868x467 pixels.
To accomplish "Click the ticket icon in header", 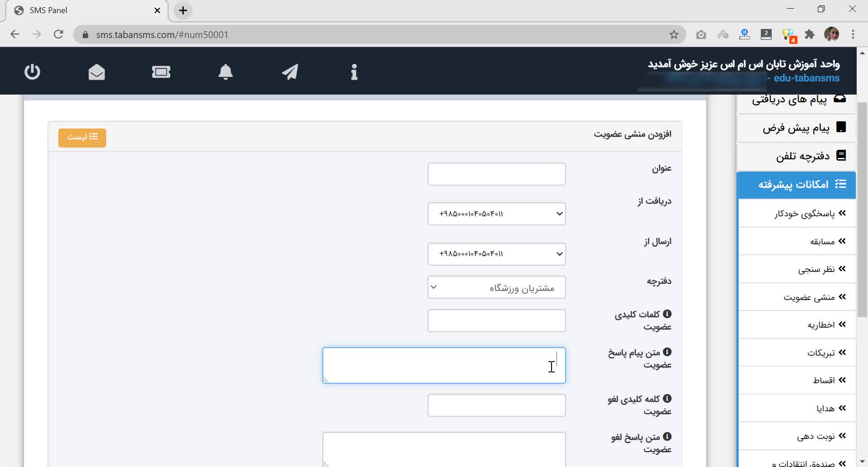I will [161, 72].
